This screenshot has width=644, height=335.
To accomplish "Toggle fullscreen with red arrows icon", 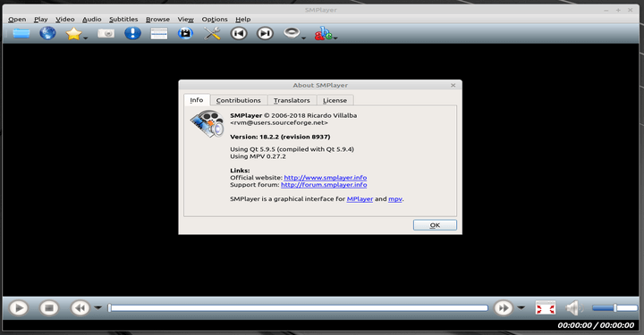I will (x=546, y=308).
